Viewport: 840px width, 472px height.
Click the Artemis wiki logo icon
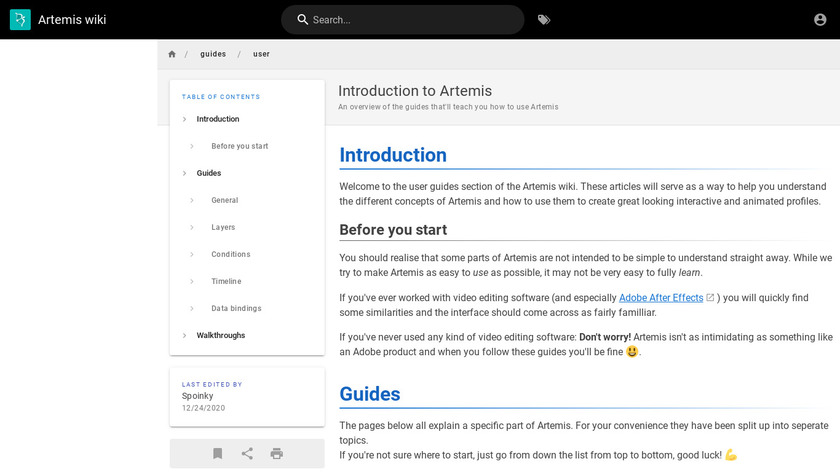coord(20,20)
